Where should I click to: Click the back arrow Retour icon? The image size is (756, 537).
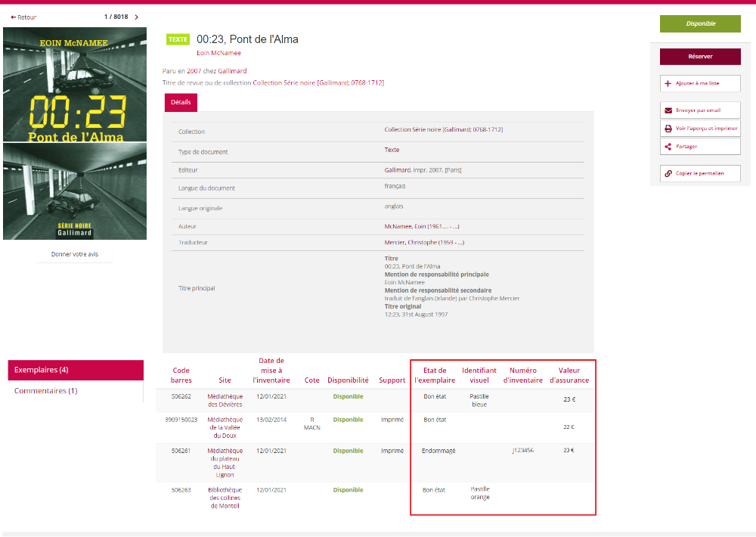point(14,17)
